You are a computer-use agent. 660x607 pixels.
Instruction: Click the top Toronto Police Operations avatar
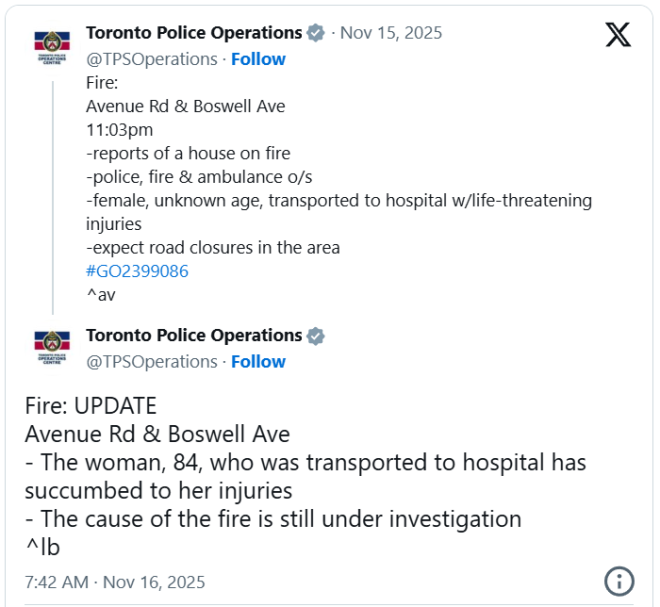pyautogui.click(x=52, y=47)
